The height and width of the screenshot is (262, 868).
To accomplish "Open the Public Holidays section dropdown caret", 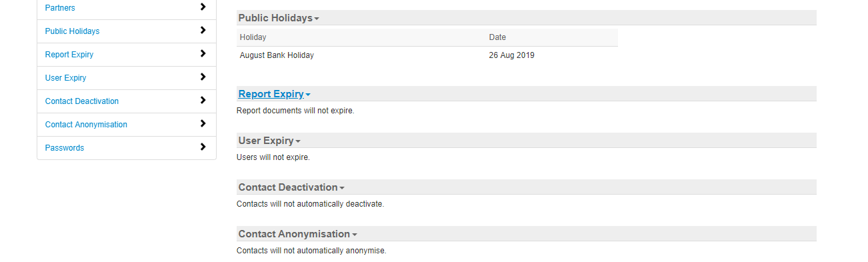I will (317, 19).
